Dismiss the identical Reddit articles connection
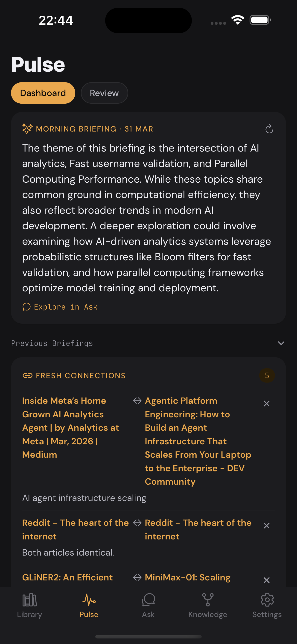Image resolution: width=297 pixels, height=644 pixels. pyautogui.click(x=267, y=526)
